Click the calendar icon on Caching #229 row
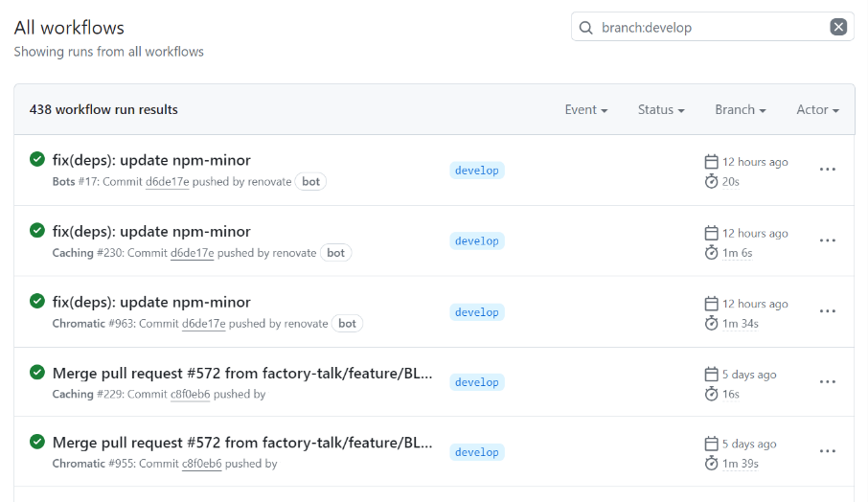Viewport: 868px width, 502px height. (x=711, y=375)
